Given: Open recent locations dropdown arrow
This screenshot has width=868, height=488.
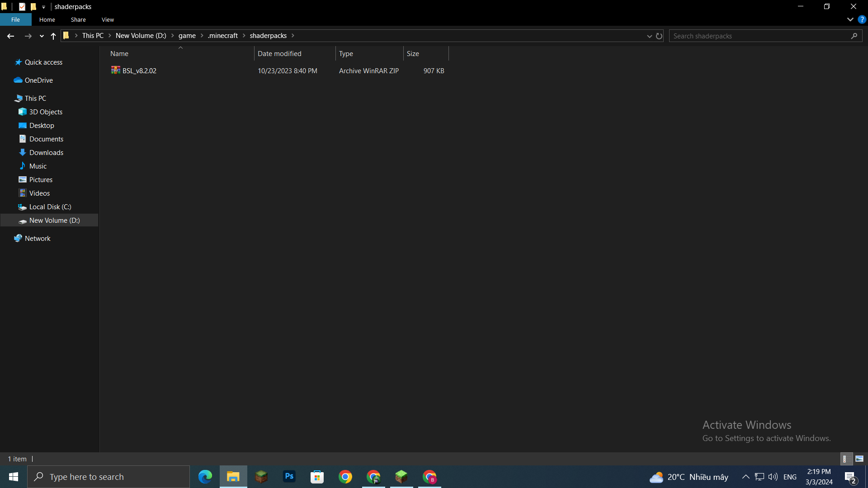Looking at the screenshot, I should [42, 36].
